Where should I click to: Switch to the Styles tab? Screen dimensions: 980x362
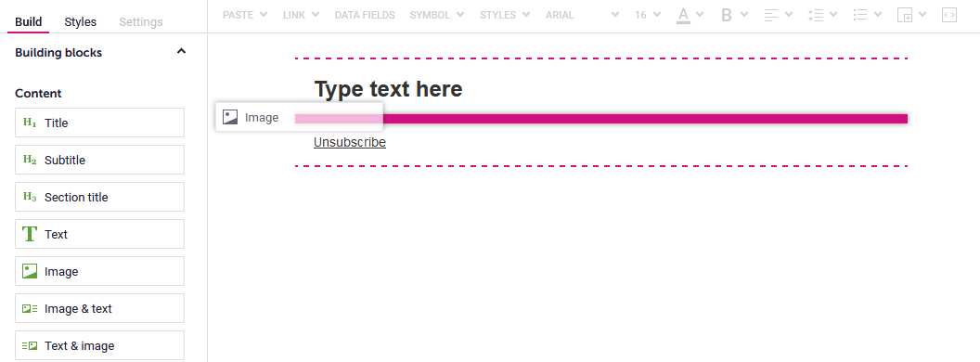[80, 22]
